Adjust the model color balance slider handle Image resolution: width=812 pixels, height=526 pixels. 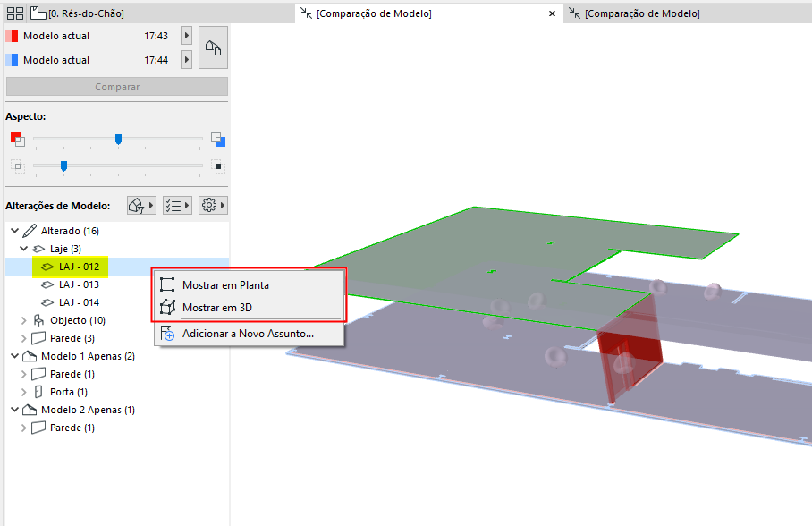click(x=118, y=139)
